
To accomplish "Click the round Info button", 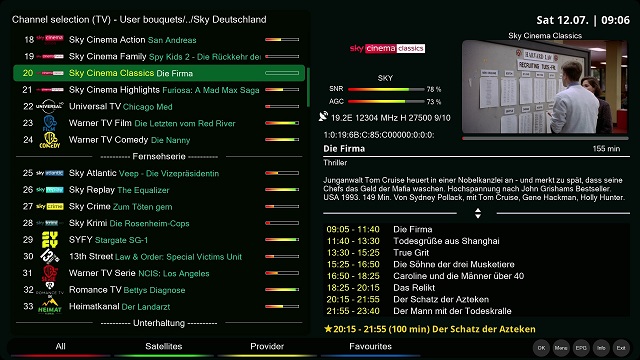I will pos(601,348).
